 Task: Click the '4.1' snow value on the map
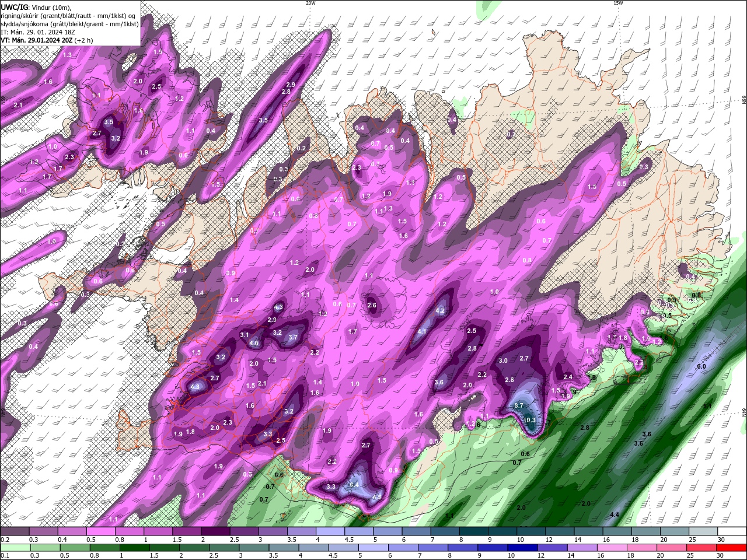422,331
